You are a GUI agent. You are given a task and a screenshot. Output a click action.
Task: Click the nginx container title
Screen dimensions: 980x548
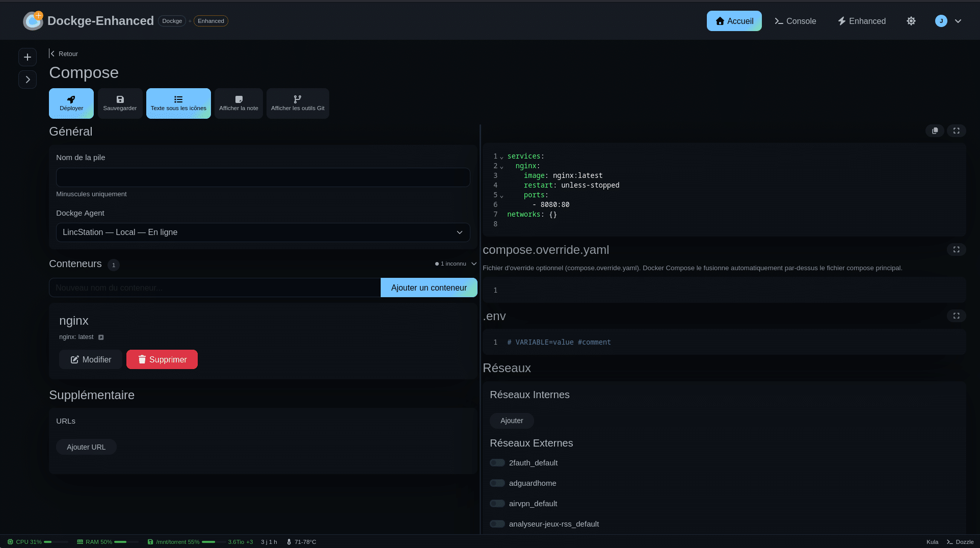click(74, 321)
